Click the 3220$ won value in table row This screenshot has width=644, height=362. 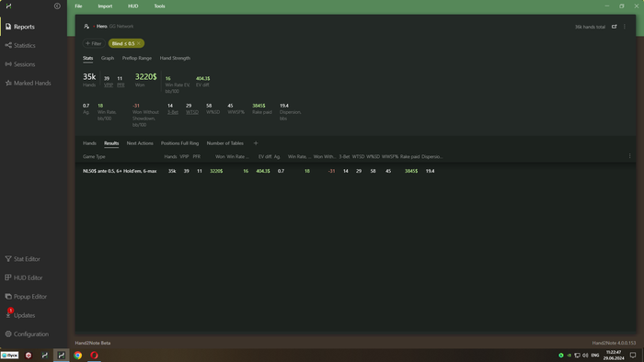coord(216,171)
